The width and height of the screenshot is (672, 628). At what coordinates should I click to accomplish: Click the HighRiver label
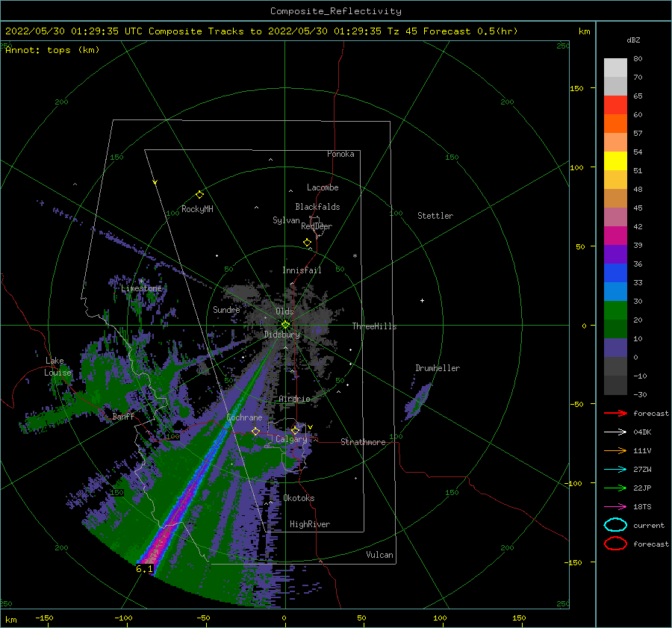[310, 524]
